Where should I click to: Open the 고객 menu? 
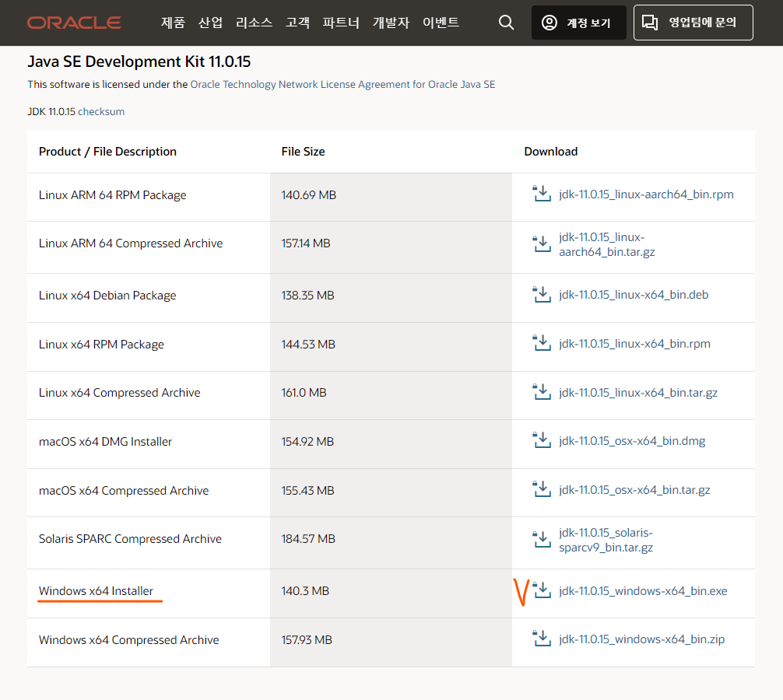297,23
